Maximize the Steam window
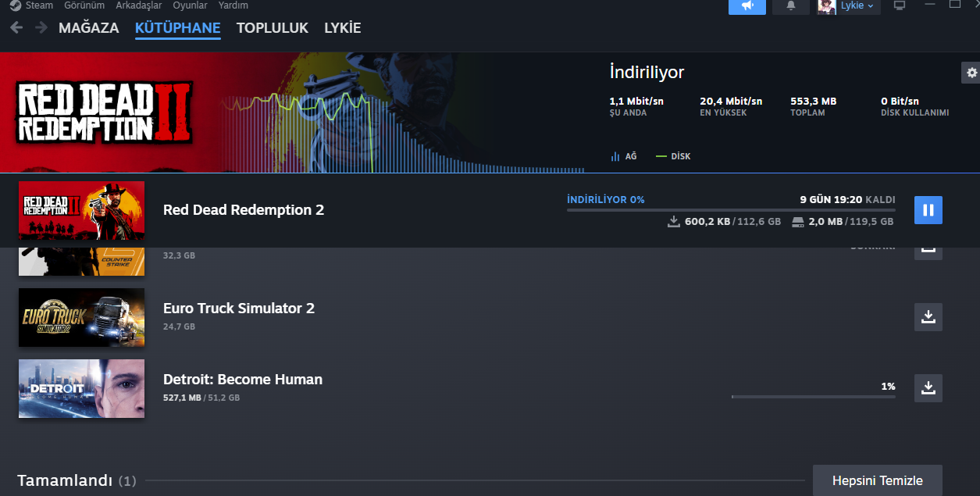Viewport: 980px width, 496px height. pyautogui.click(x=955, y=5)
